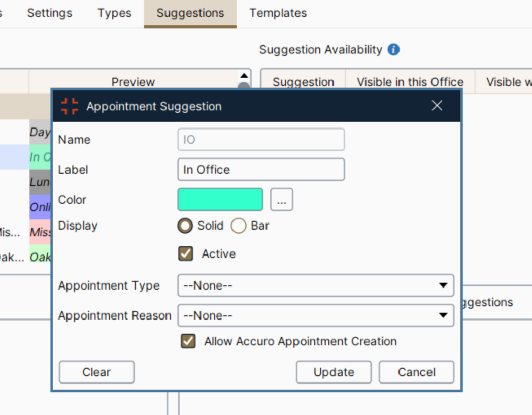The image size is (532, 415).
Task: Select the Solid display radio button
Action: pyautogui.click(x=185, y=226)
